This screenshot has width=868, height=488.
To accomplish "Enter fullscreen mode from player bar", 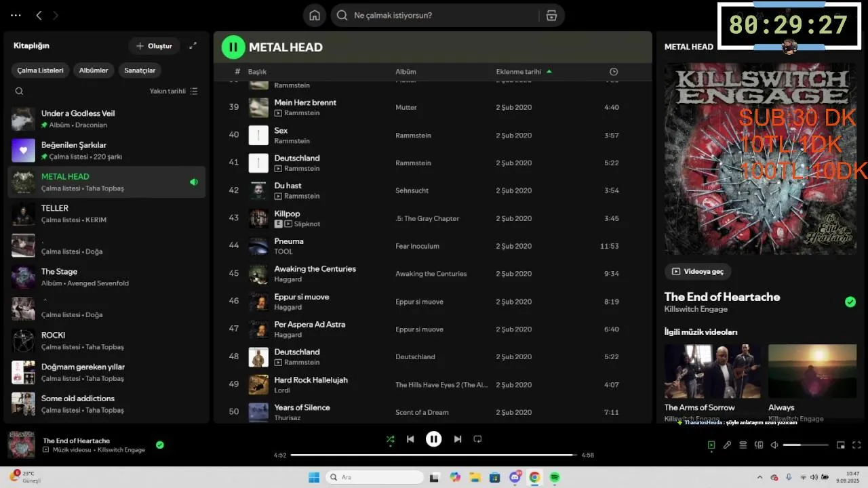I will click(x=856, y=445).
